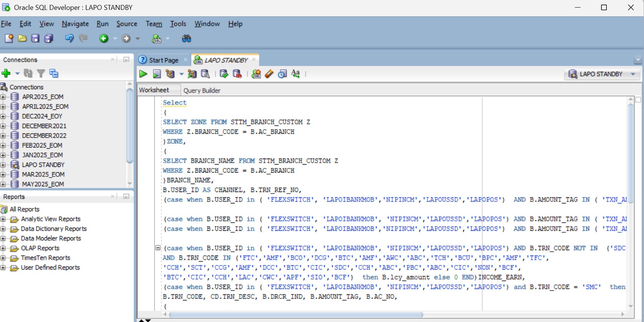Refresh the Connections panel
Viewport: 644px width, 322px height.
point(28,73)
